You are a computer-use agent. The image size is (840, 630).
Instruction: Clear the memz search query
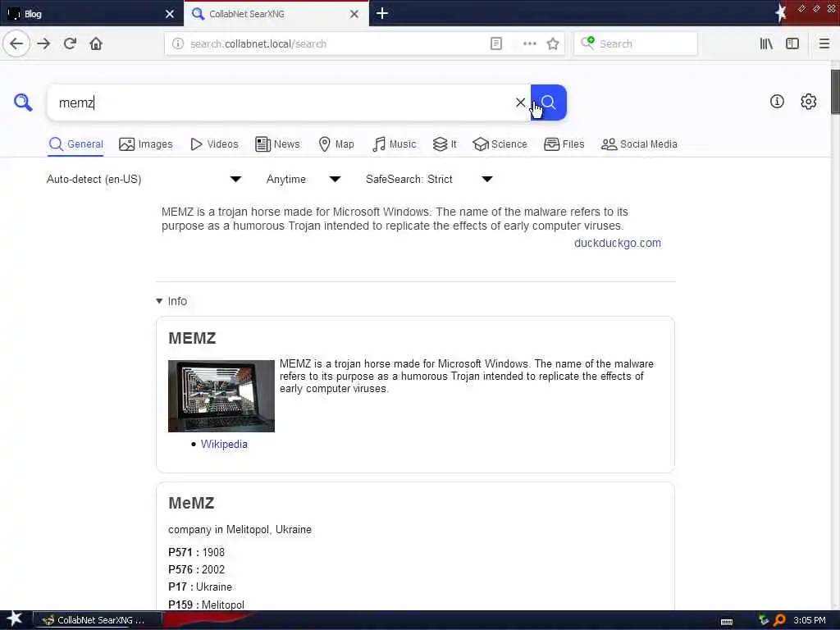pos(520,103)
